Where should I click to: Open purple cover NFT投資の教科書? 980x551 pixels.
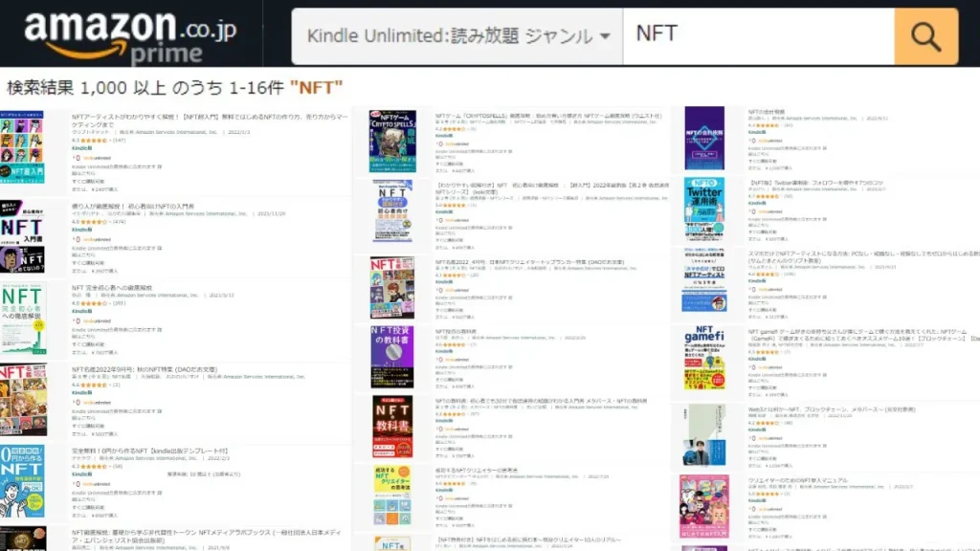(391, 357)
